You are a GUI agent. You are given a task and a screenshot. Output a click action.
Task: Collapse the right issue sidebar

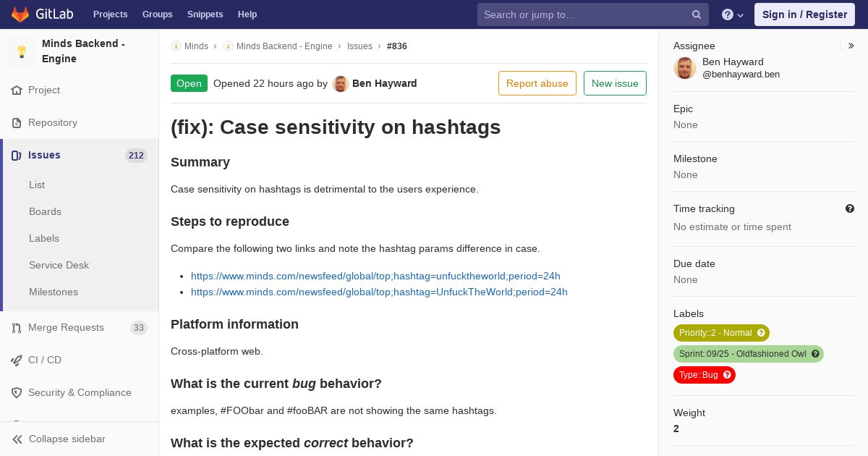coord(851,46)
